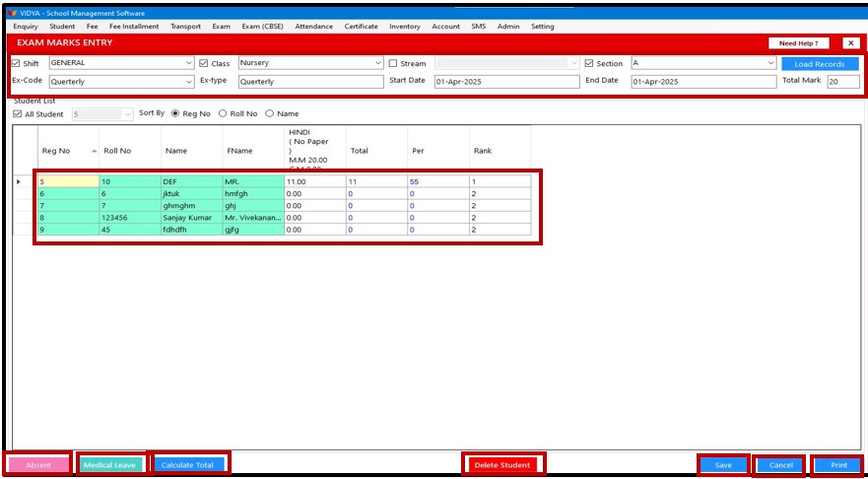Click the Ex-type input field
The height and width of the screenshot is (479, 868).
[x=311, y=82]
